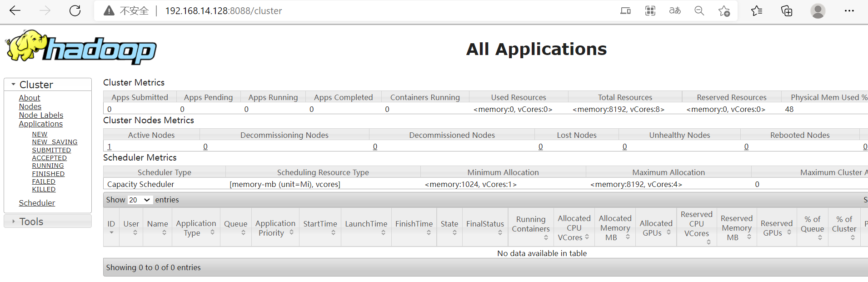Screen dimensions: 868x282
Task: Sort table by Application Priority column
Action: 291,232
